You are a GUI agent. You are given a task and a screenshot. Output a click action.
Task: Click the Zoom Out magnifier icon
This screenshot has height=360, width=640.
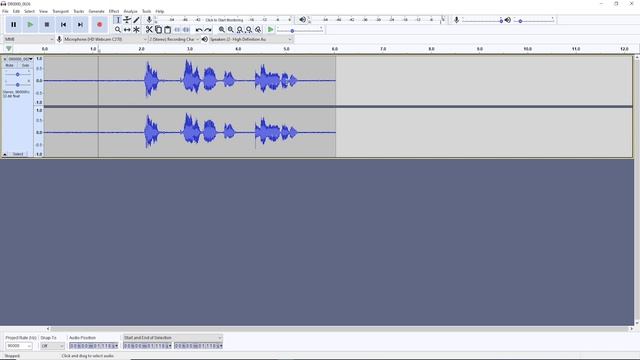[231, 30]
